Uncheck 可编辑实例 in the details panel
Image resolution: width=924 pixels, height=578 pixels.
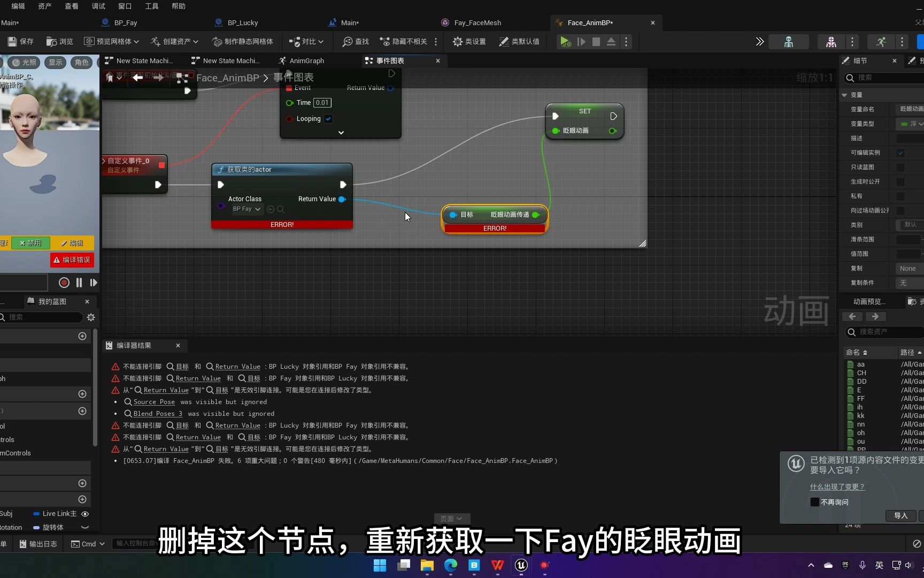[x=902, y=153]
